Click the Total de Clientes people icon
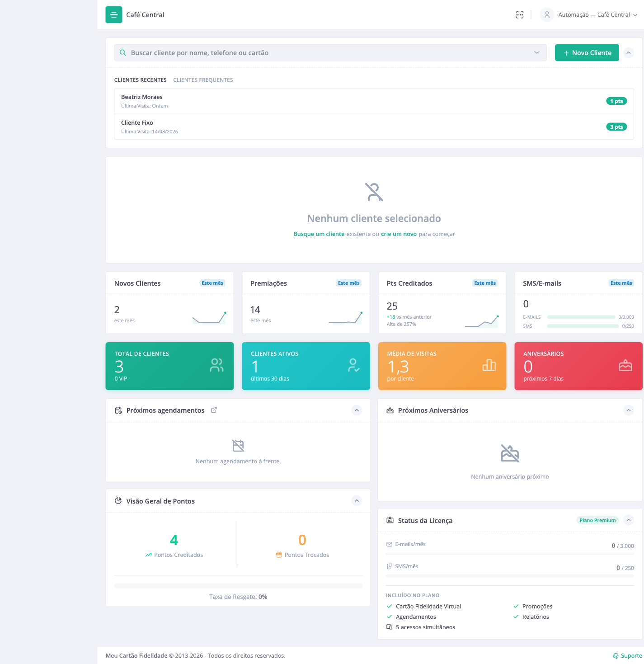Screen dimensions: 644x664 (x=216, y=365)
